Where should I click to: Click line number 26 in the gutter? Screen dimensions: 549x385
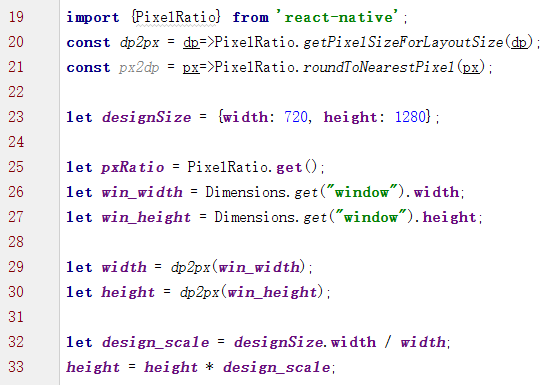(16, 192)
